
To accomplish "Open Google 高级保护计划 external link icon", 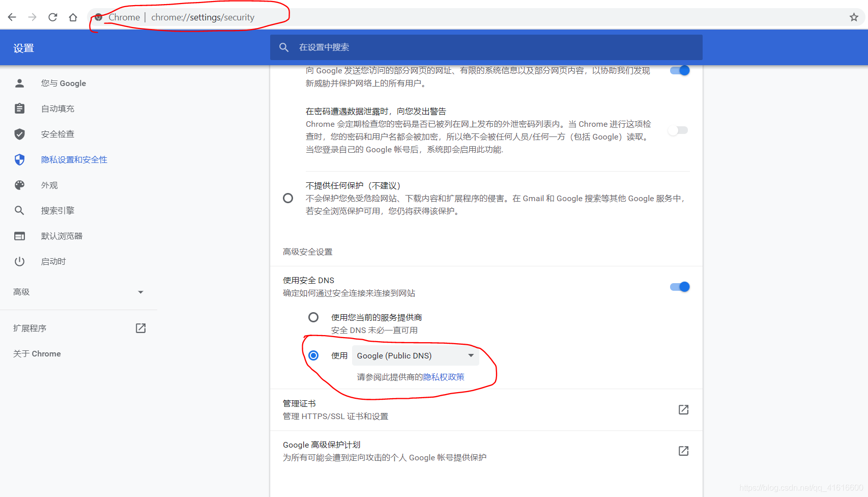I will point(683,451).
